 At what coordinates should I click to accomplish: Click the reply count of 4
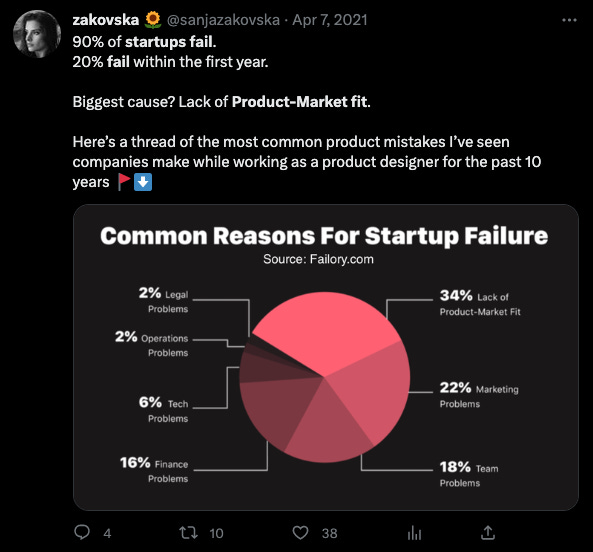pyautogui.click(x=107, y=533)
